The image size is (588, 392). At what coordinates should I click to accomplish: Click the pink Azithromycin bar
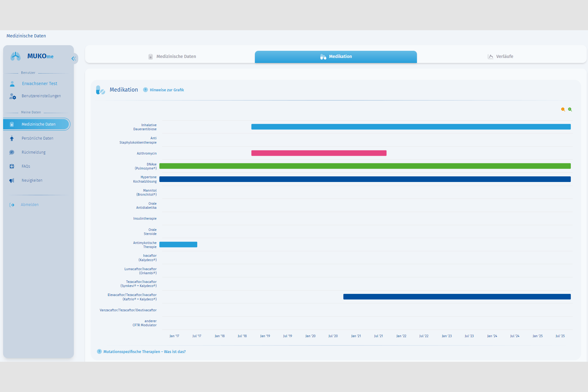click(319, 153)
